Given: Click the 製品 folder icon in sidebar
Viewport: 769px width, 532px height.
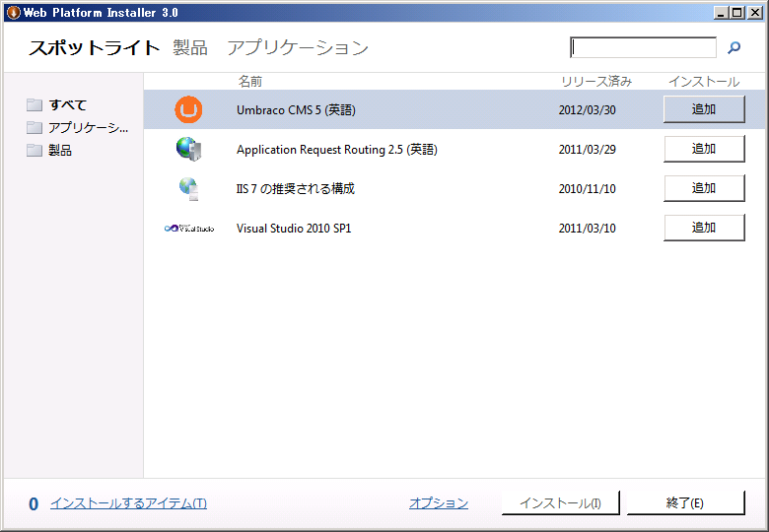Looking at the screenshot, I should tap(35, 150).
